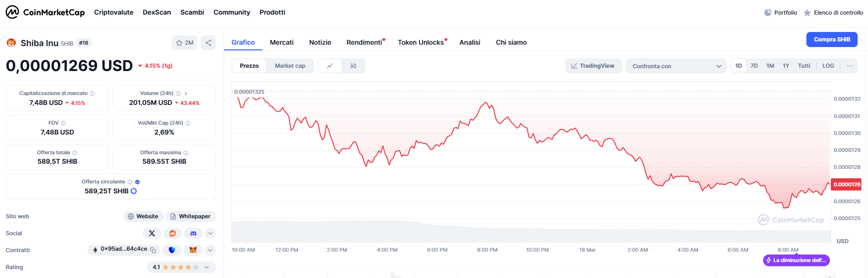Click the Compra SHIB button
Screen dimensions: 868x278
coord(832,40)
